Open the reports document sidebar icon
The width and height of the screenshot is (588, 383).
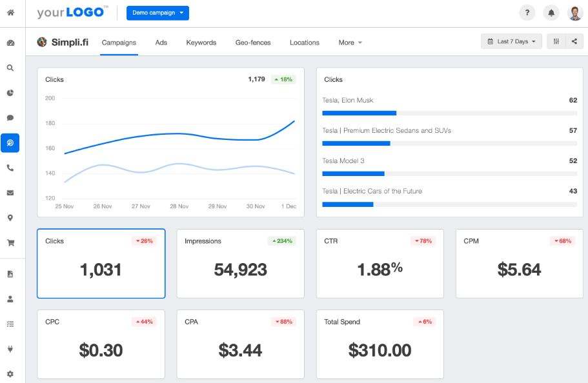coord(10,274)
